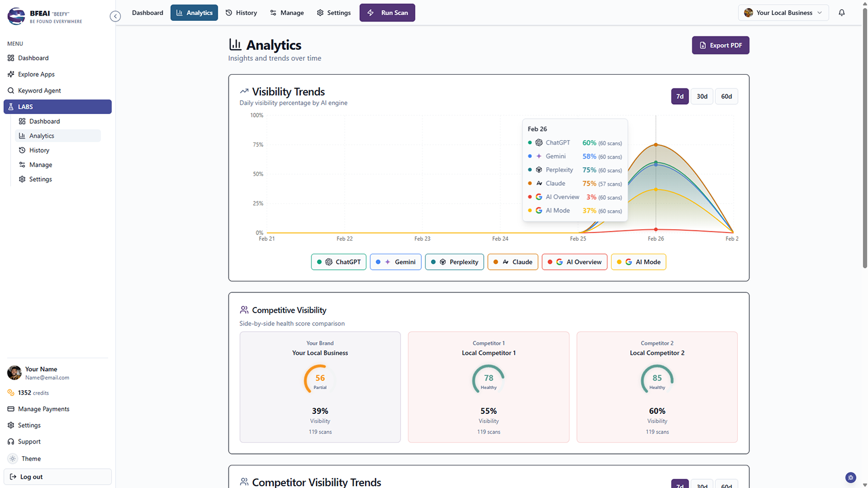This screenshot has height=488, width=868.
Task: Click the Theme sun icon
Action: coord(13,458)
